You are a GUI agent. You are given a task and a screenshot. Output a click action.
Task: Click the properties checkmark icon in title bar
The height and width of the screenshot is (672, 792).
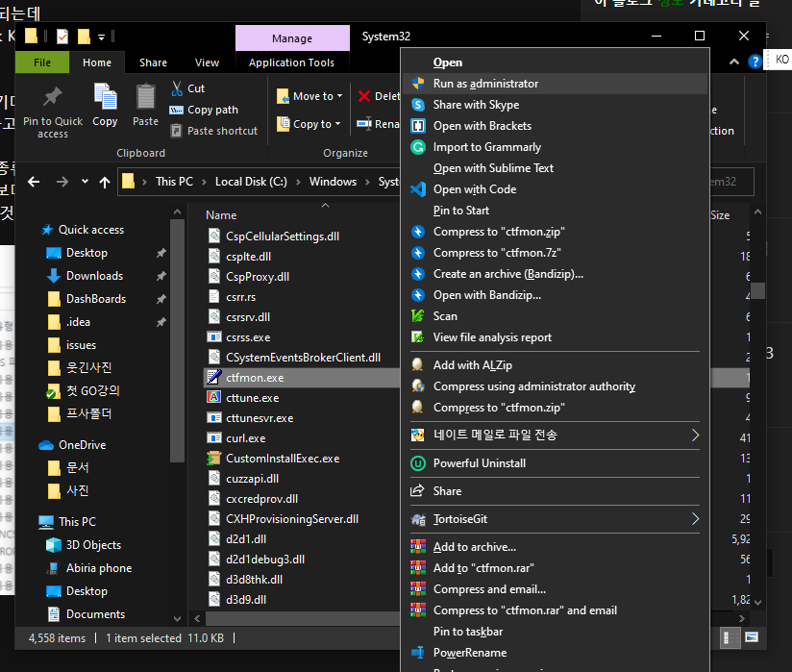click(x=62, y=37)
